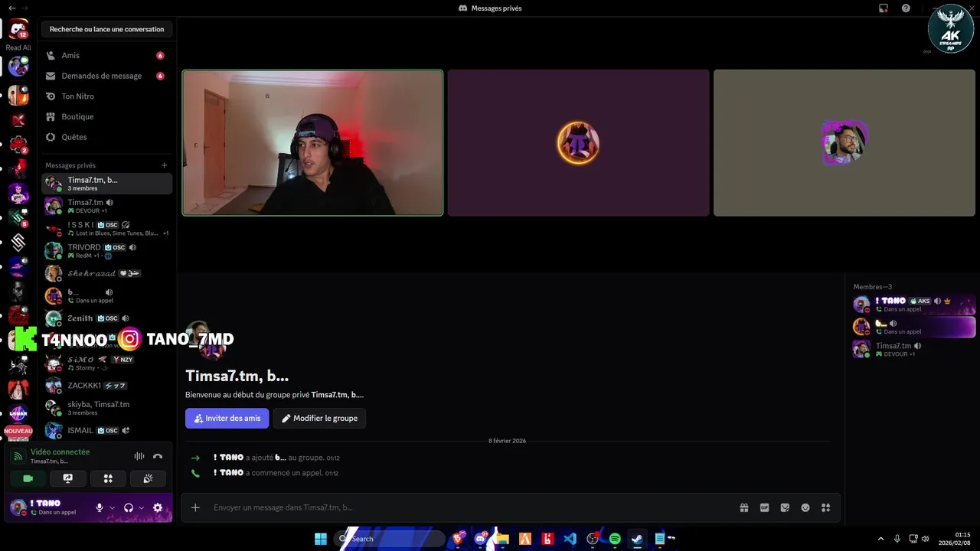This screenshot has width=980, height=551.
Task: Open group DM skiyba, Timsa7.tm
Action: click(x=106, y=408)
